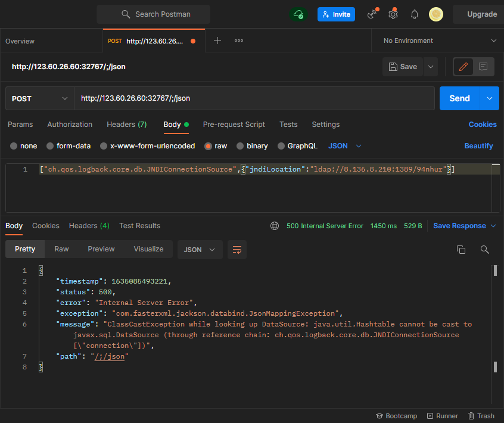Open the response JSON format dropdown

(200, 250)
